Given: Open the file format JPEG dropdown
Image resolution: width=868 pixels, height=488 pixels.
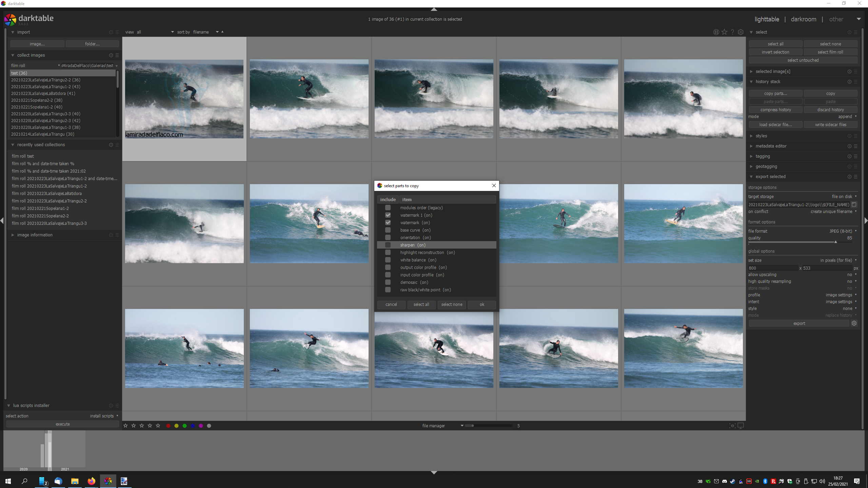Looking at the screenshot, I should tap(841, 231).
